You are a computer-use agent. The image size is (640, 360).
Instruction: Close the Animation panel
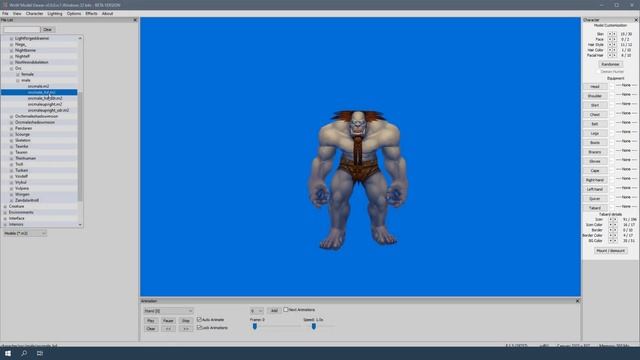[x=578, y=301]
